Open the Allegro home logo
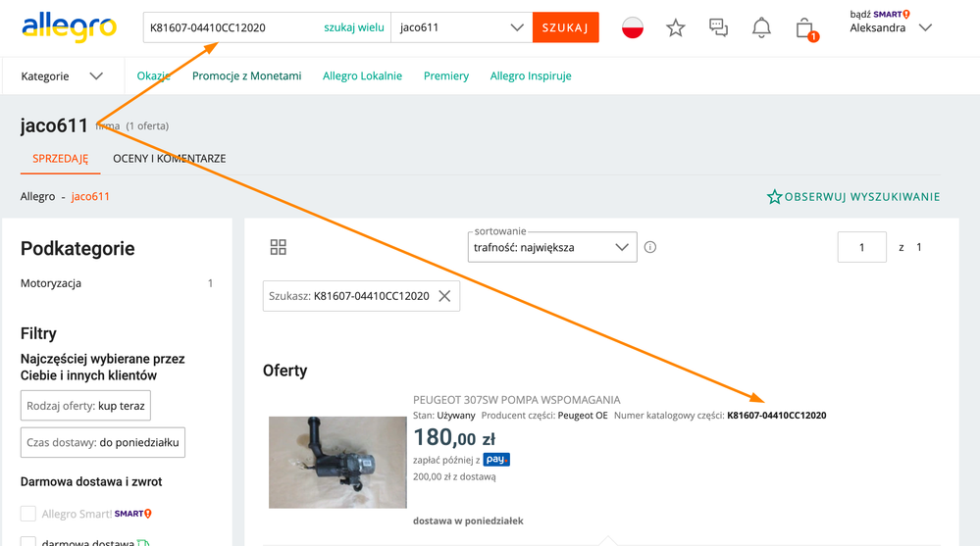The image size is (980, 546). pyautogui.click(x=69, y=27)
